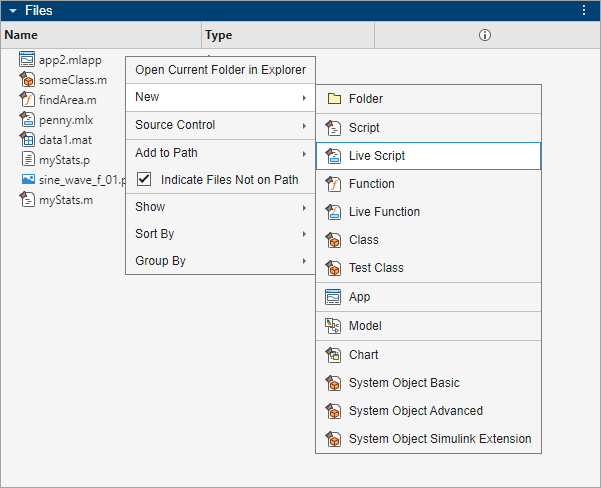
Task: Collapse the Files panel with arrow
Action: point(13,10)
